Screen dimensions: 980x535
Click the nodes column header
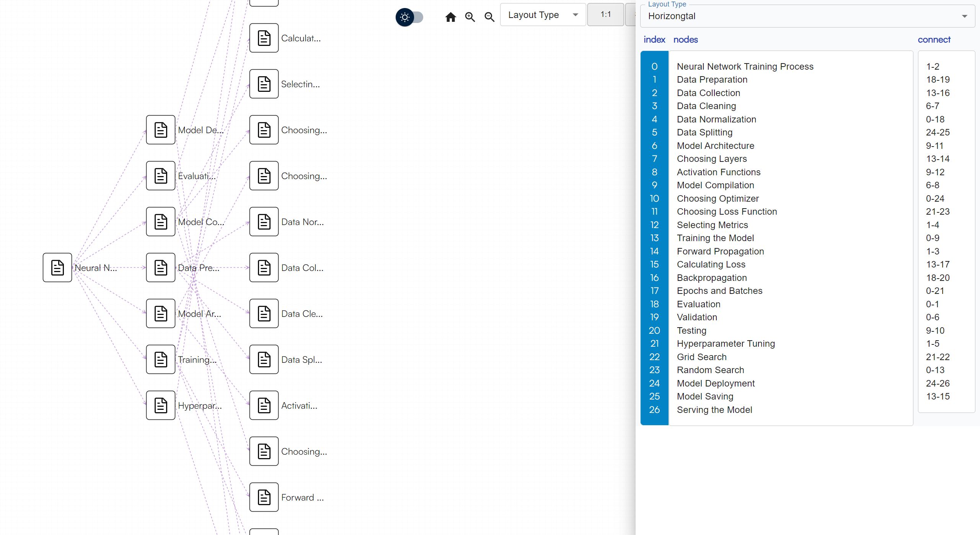[685, 39]
